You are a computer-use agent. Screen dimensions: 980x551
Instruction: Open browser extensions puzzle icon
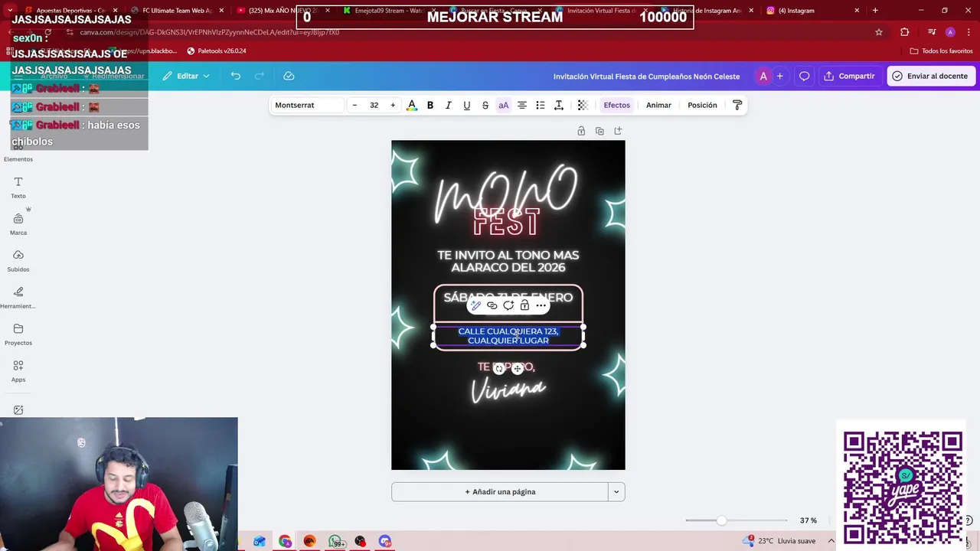(x=905, y=32)
